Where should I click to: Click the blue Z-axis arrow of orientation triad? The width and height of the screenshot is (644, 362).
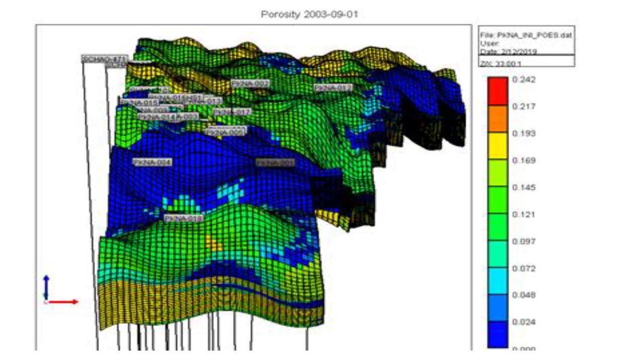click(46, 287)
